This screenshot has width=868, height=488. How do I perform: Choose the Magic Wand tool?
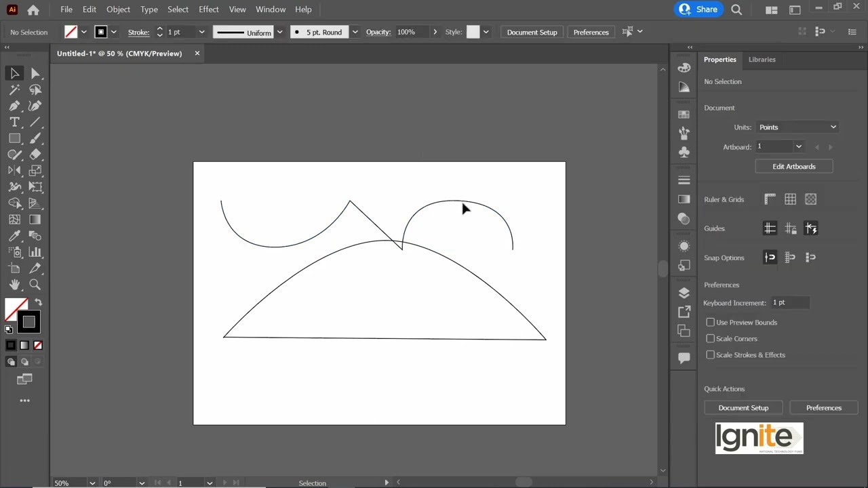tap(14, 89)
